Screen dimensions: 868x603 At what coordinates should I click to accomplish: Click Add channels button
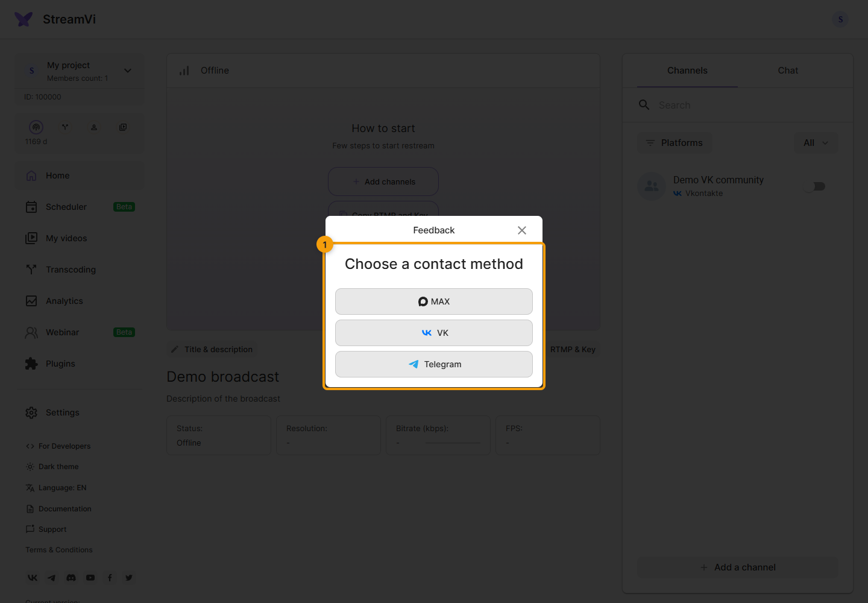tap(383, 182)
